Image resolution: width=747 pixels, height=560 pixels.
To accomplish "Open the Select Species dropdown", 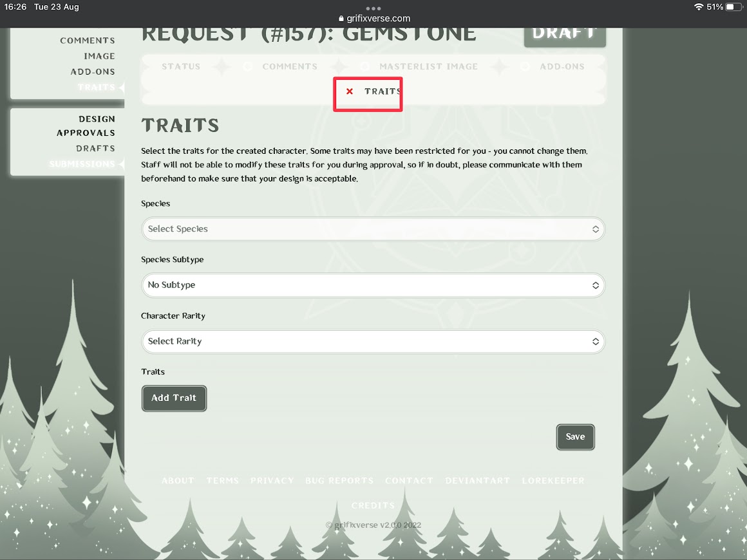I will click(373, 229).
